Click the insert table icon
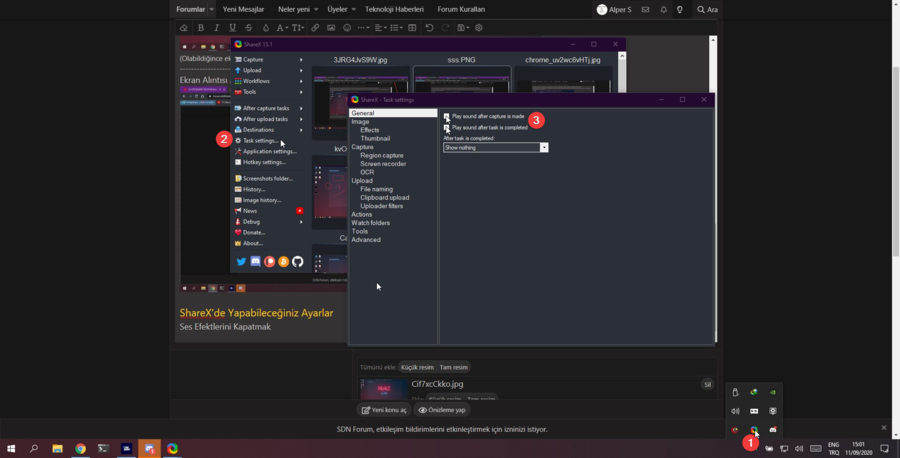 [412, 28]
